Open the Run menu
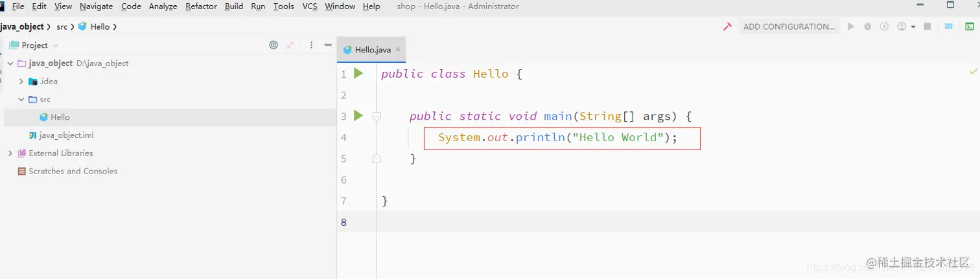 click(258, 6)
